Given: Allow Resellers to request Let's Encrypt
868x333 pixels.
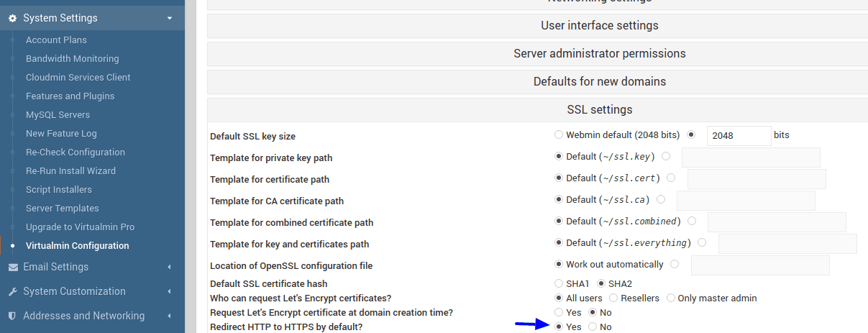Looking at the screenshot, I should (x=613, y=298).
